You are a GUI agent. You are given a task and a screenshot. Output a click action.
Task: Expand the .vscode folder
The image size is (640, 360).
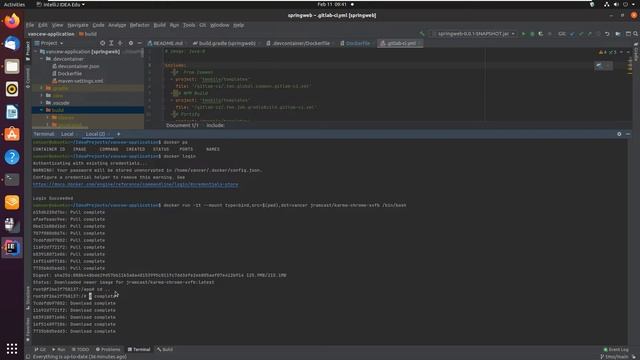42,103
